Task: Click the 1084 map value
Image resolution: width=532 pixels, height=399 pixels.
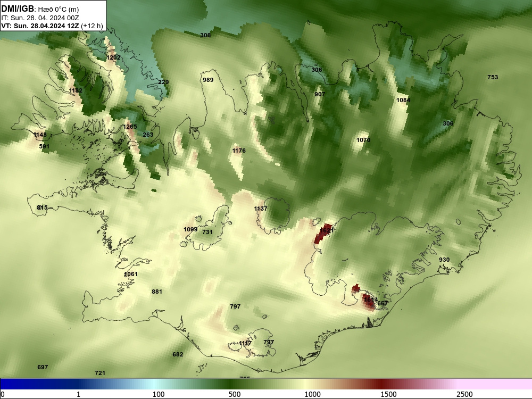Action: 403,100
